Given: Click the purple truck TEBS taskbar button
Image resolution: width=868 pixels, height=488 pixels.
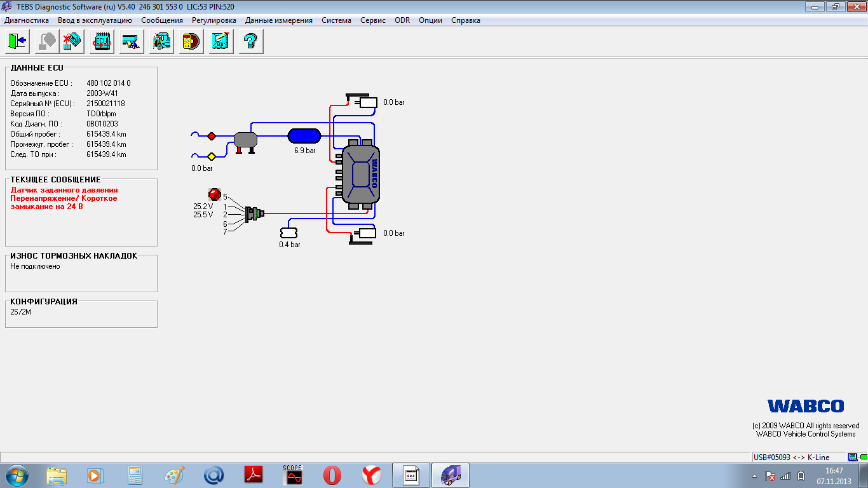Looking at the screenshot, I should tap(451, 475).
